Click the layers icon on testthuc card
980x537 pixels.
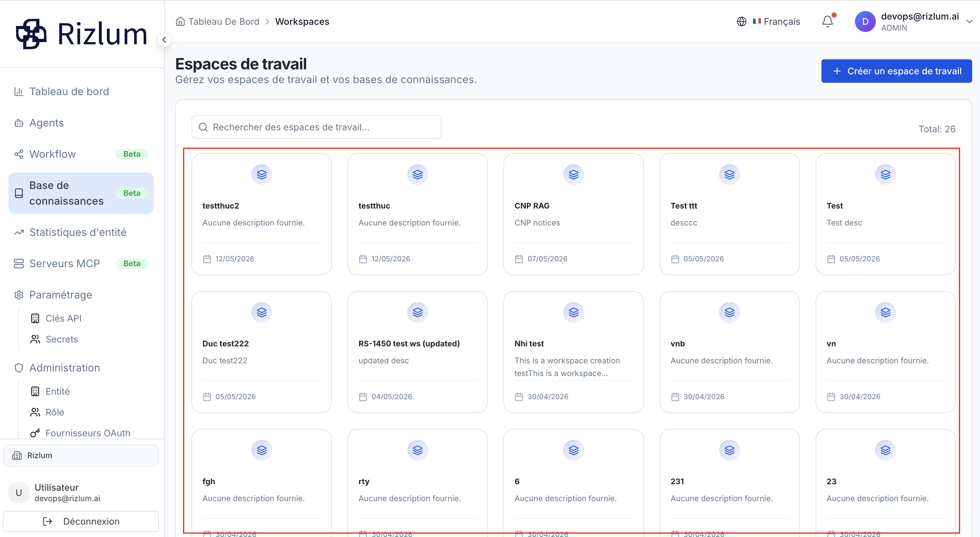418,175
